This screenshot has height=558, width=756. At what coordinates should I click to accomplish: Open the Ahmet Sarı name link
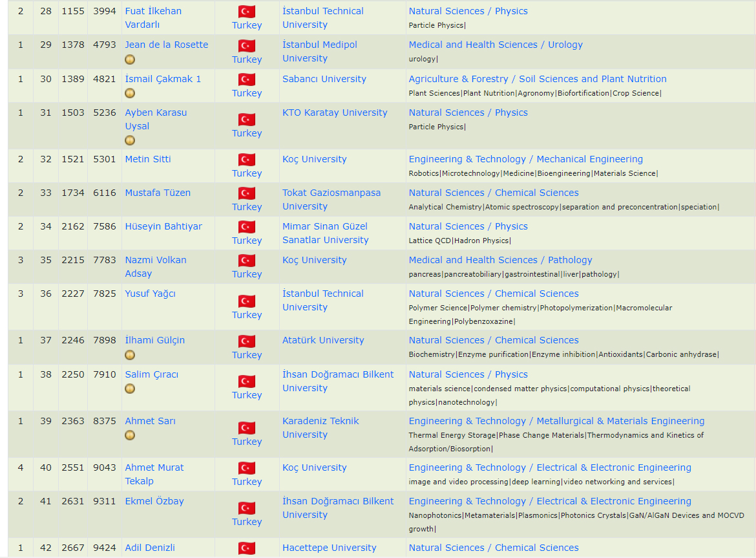point(150,421)
